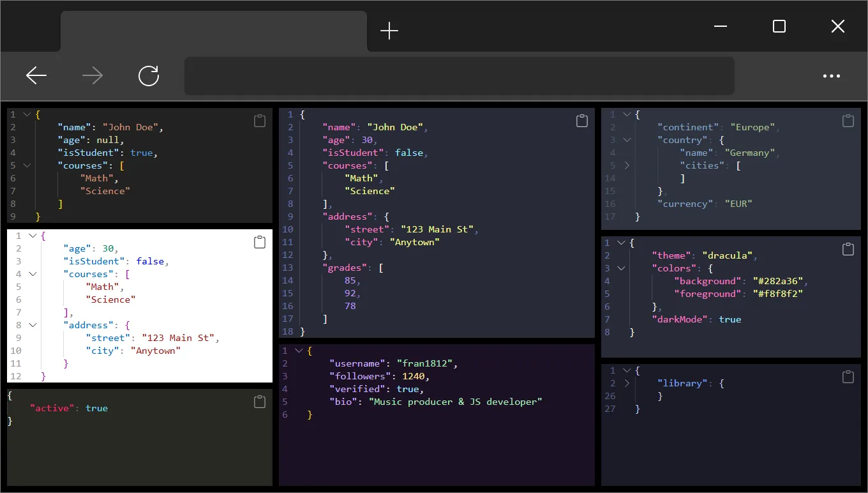Copy the library JSON block

[x=848, y=377]
